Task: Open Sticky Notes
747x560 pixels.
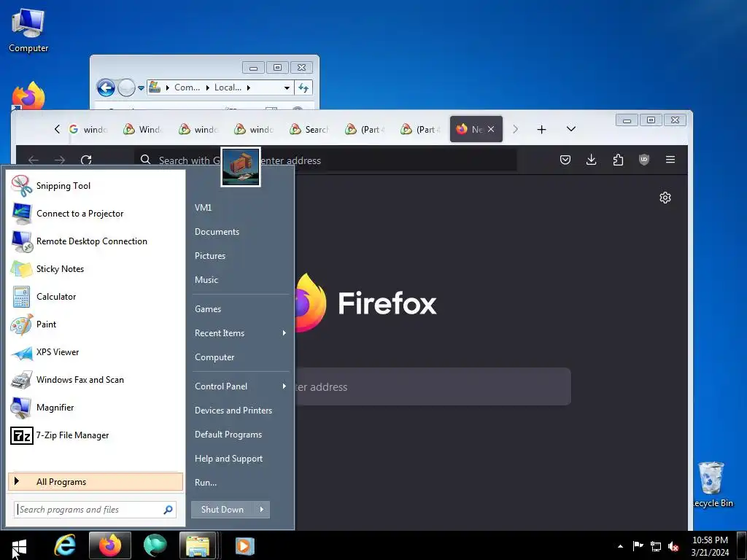Action: (x=96, y=268)
